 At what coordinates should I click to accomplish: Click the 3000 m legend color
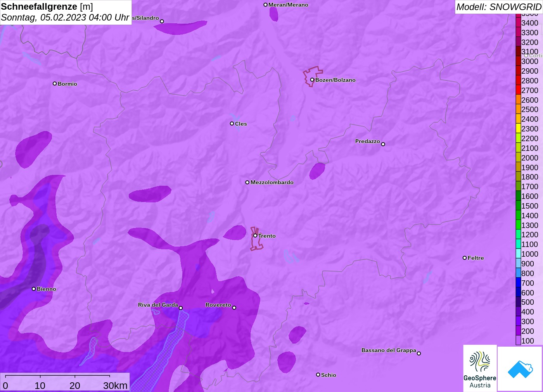(x=518, y=61)
